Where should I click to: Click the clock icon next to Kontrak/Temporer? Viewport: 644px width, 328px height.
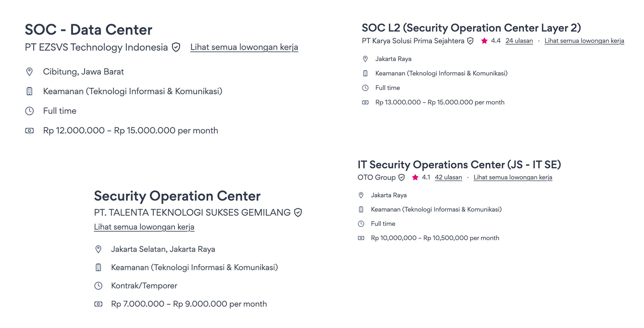pos(98,286)
